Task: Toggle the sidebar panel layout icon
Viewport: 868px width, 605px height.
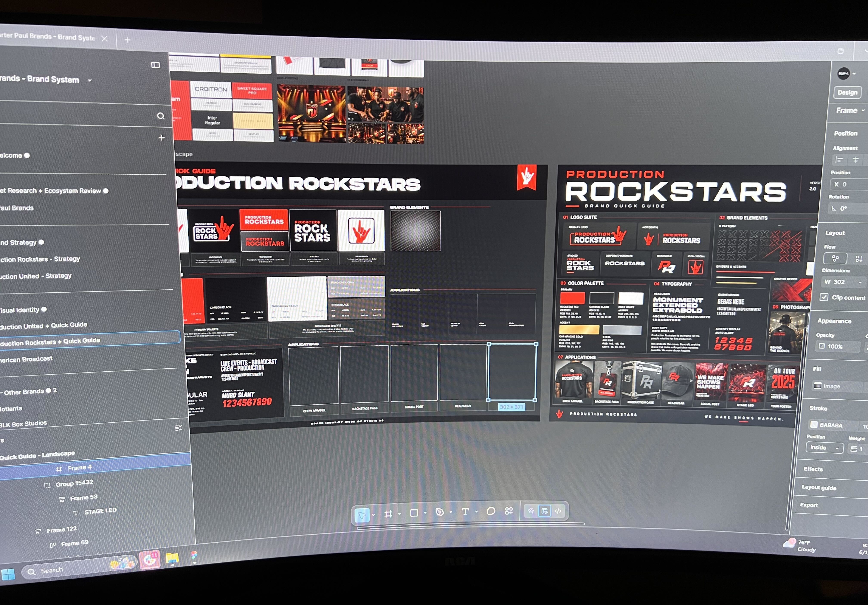Action: pyautogui.click(x=155, y=65)
